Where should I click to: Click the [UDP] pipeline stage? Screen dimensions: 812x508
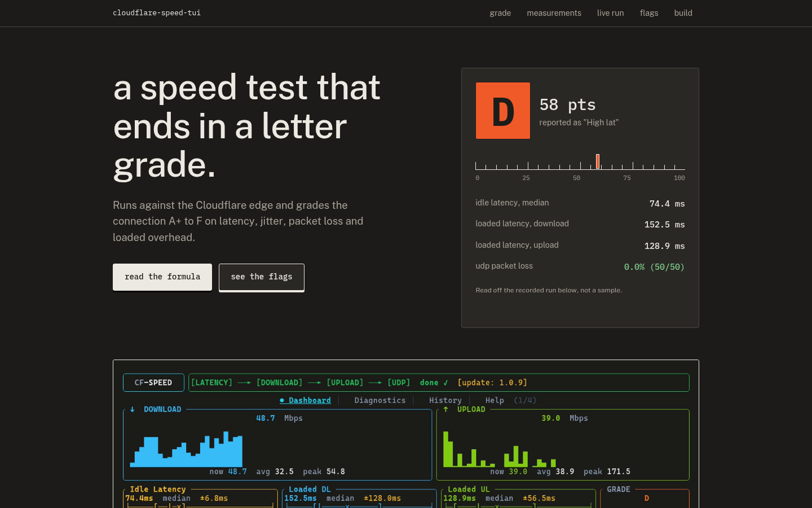point(399,383)
